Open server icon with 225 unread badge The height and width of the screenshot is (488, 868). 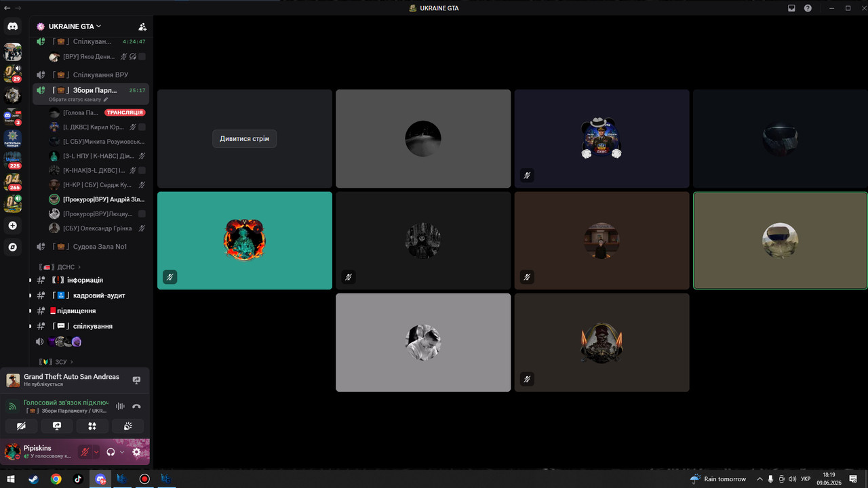coord(12,160)
